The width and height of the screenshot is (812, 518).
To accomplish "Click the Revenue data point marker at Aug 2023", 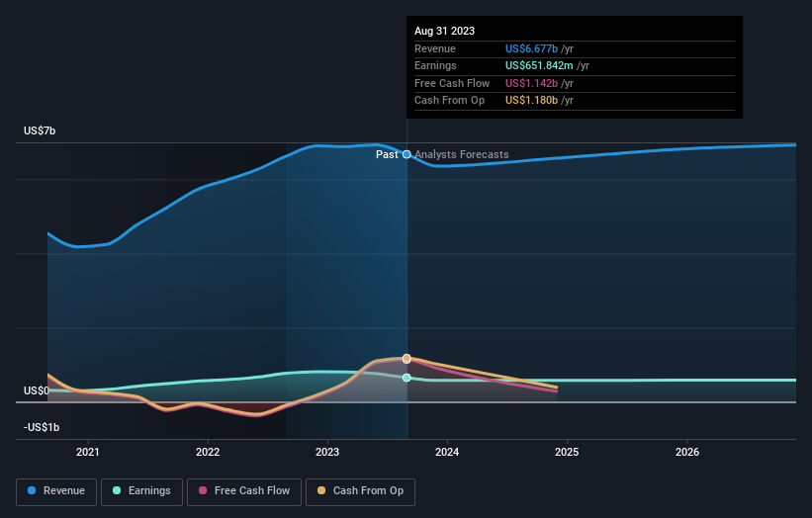I will point(407,154).
